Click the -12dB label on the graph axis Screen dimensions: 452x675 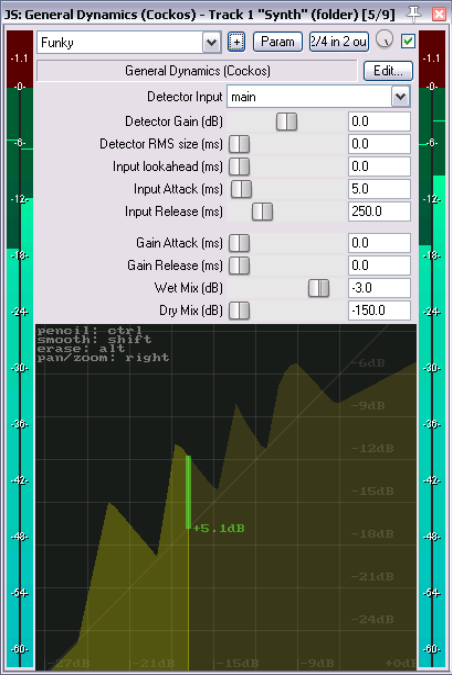coord(372,449)
